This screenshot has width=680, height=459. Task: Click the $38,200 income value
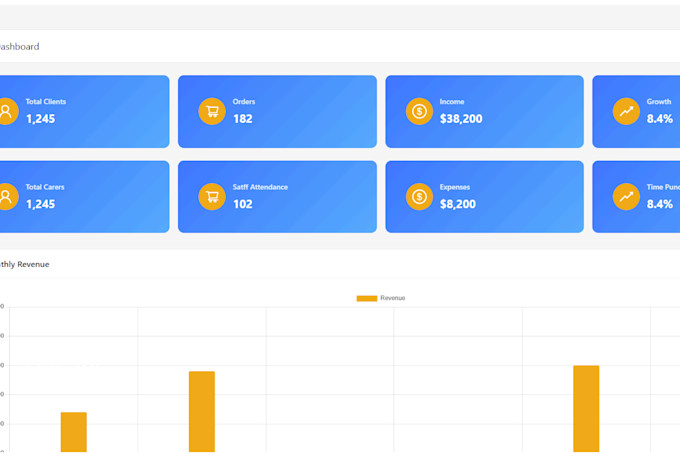[x=461, y=119]
